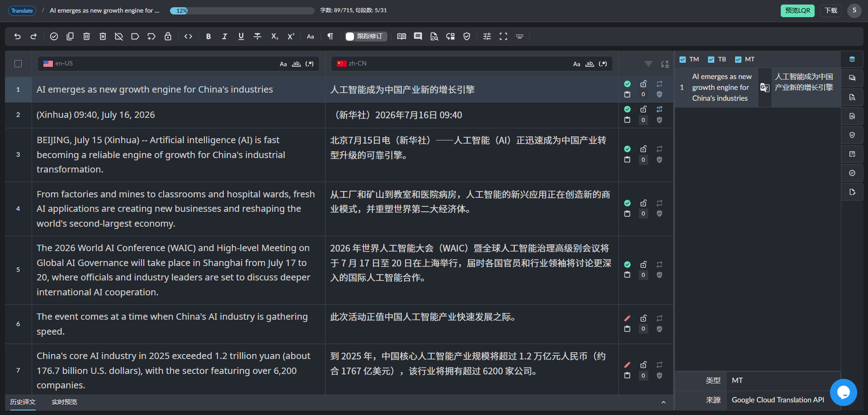
Task: Open the 历史译文 tab
Action: pos(23,402)
